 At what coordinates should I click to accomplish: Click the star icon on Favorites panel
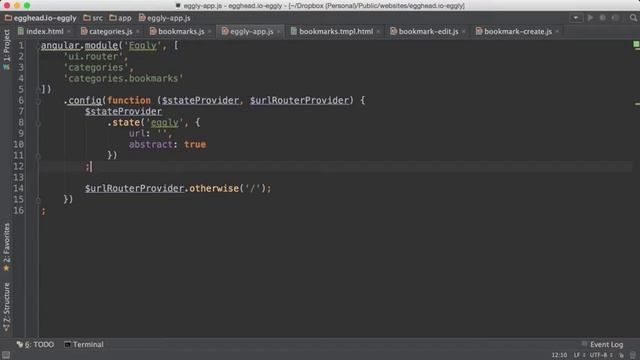(x=6, y=268)
